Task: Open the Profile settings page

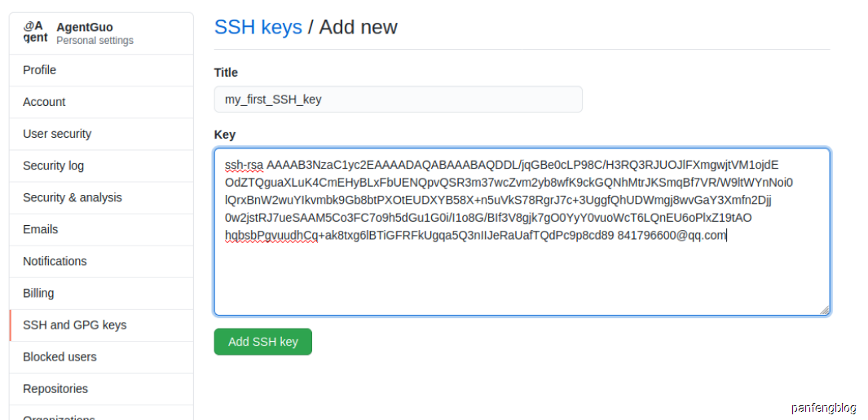Action: 101,70
